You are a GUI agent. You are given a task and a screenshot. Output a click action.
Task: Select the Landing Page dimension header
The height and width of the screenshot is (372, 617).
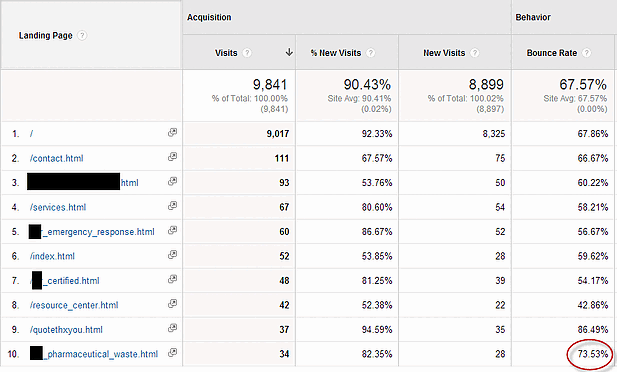46,35
